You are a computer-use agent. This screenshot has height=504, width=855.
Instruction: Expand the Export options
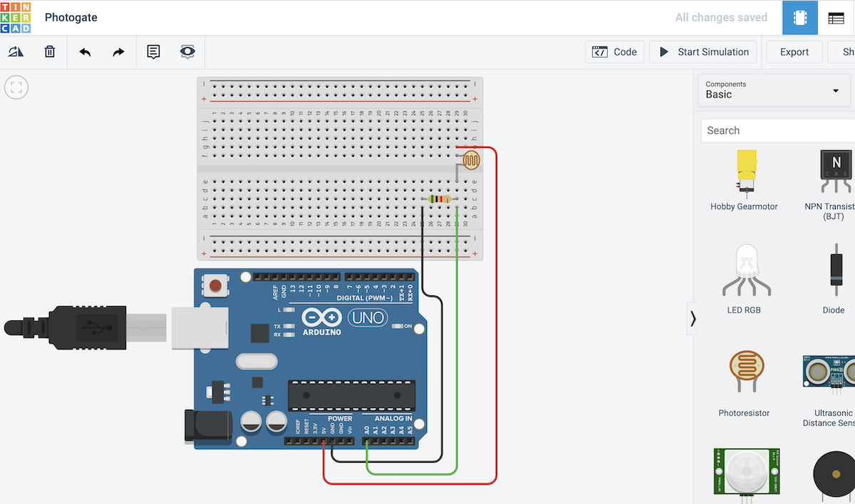(794, 51)
